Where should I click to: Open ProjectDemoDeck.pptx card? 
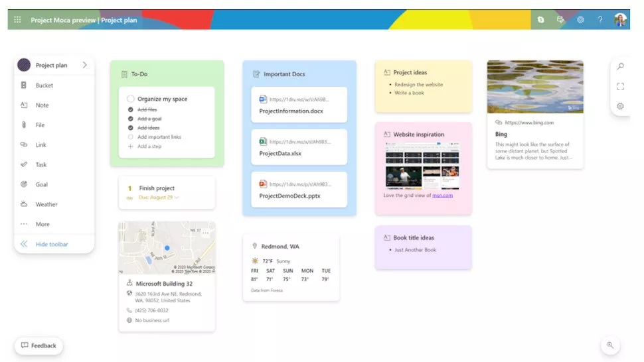pos(299,190)
